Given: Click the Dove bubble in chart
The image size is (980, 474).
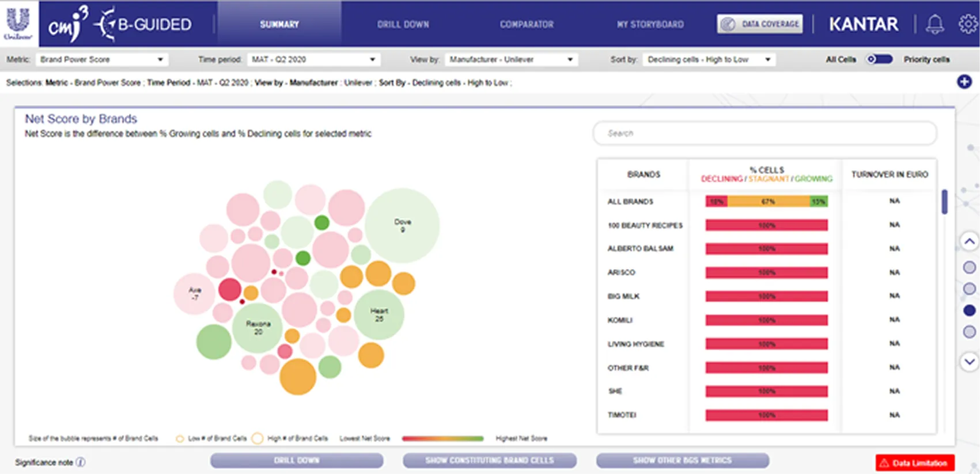Looking at the screenshot, I should click(402, 225).
